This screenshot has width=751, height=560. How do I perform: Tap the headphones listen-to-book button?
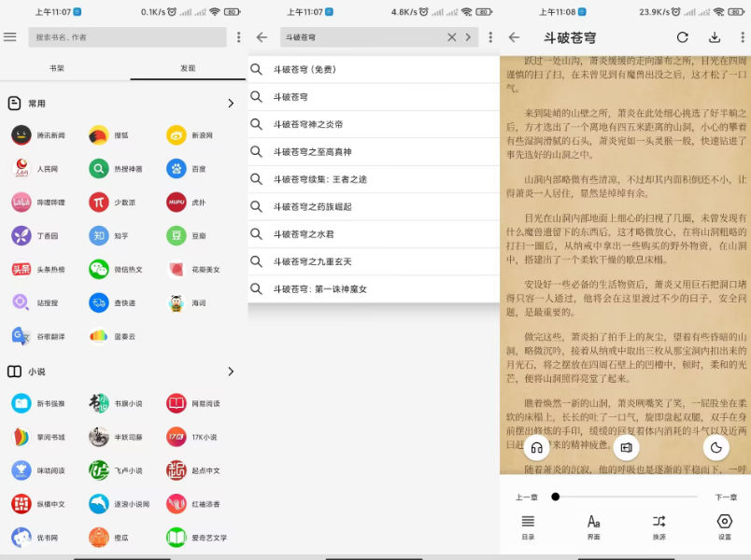536,447
